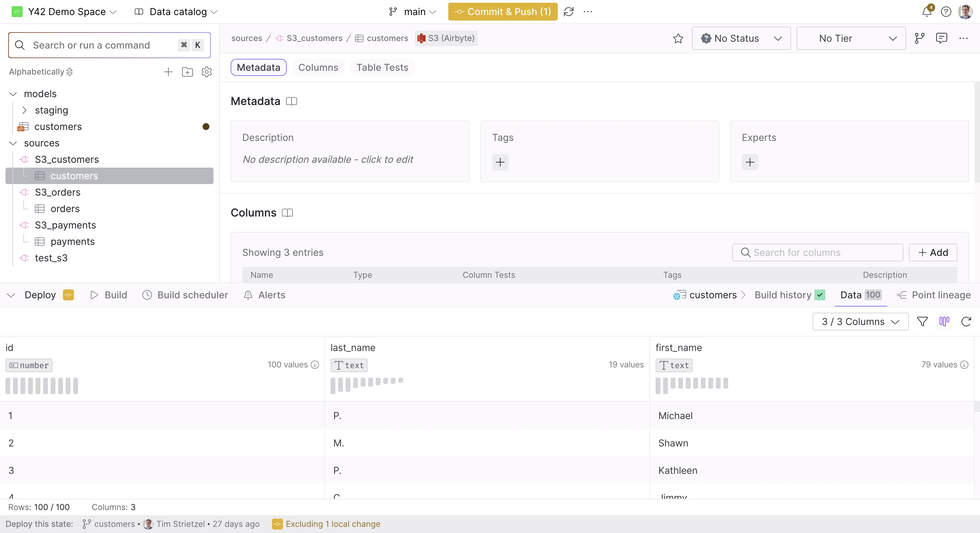
Task: Select the S3_orders source
Action: 57,193
